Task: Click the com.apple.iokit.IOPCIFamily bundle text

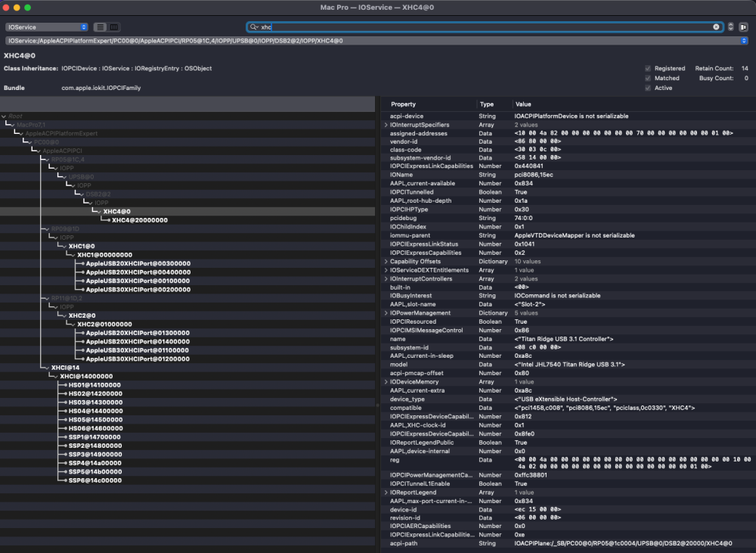Action: click(101, 88)
